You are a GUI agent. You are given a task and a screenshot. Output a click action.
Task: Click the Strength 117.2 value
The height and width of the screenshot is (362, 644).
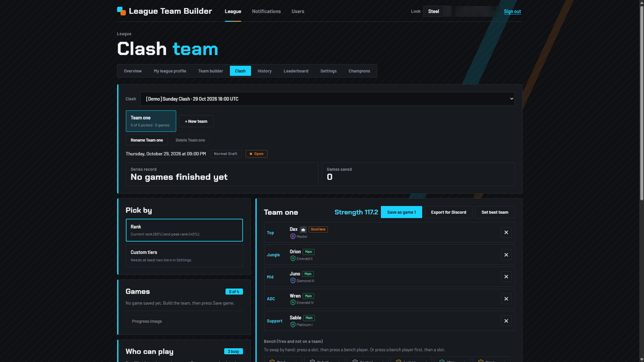(x=356, y=212)
